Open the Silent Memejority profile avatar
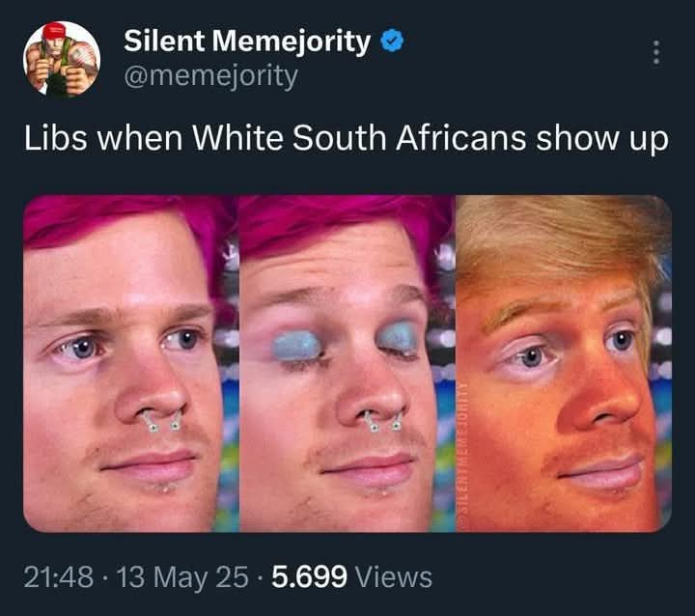The width and height of the screenshot is (695, 616). click(x=62, y=59)
